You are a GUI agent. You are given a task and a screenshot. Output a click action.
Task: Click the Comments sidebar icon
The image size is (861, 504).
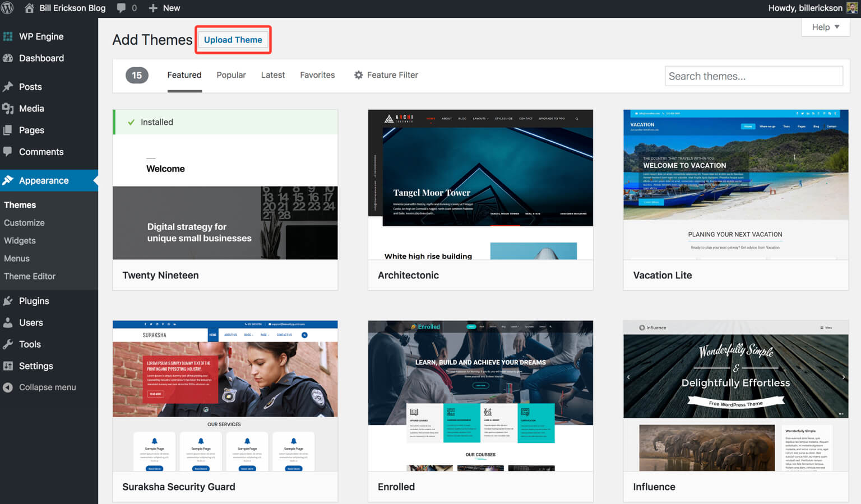tap(8, 152)
